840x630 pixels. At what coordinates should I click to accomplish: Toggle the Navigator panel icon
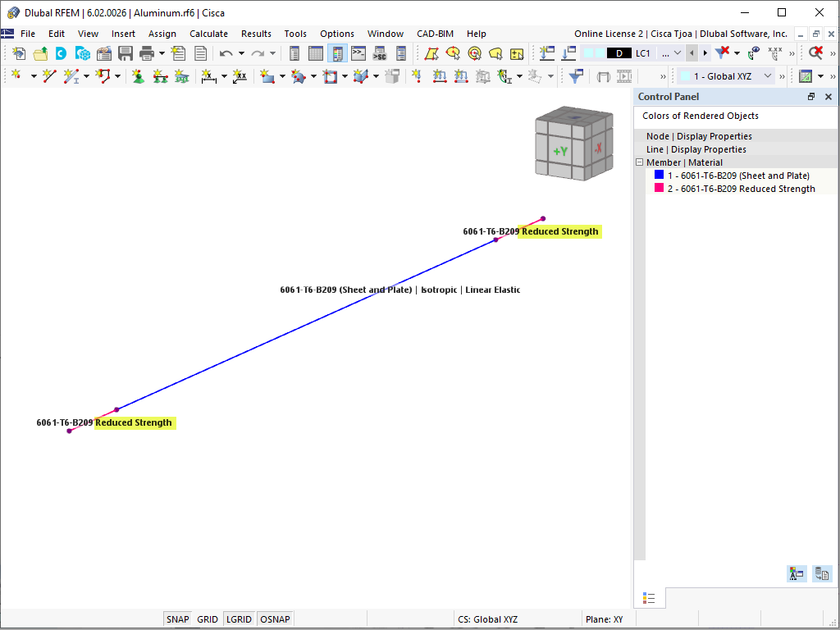pyautogui.click(x=294, y=53)
